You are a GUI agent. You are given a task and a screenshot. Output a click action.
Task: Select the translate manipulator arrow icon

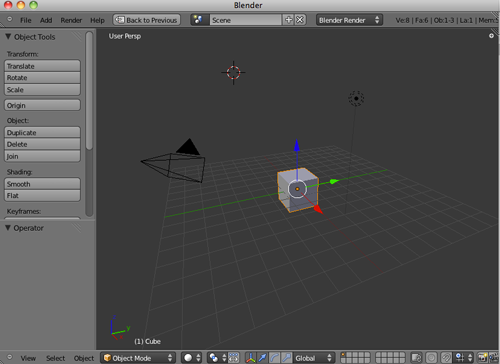pos(262,358)
